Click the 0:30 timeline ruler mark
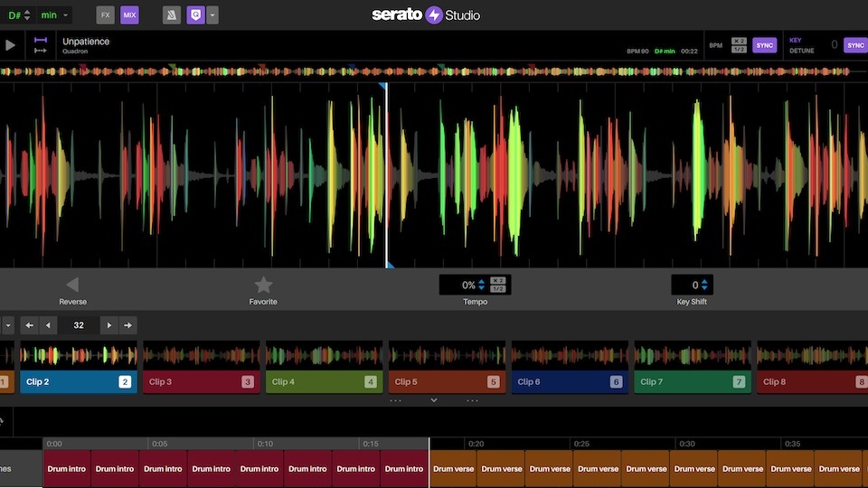This screenshot has height=488, width=868. coord(687,444)
